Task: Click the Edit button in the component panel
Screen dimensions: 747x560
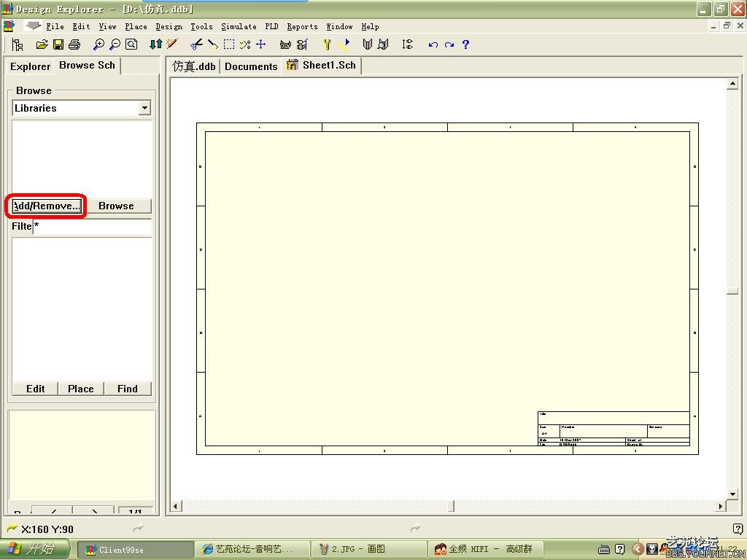Action: pyautogui.click(x=35, y=389)
